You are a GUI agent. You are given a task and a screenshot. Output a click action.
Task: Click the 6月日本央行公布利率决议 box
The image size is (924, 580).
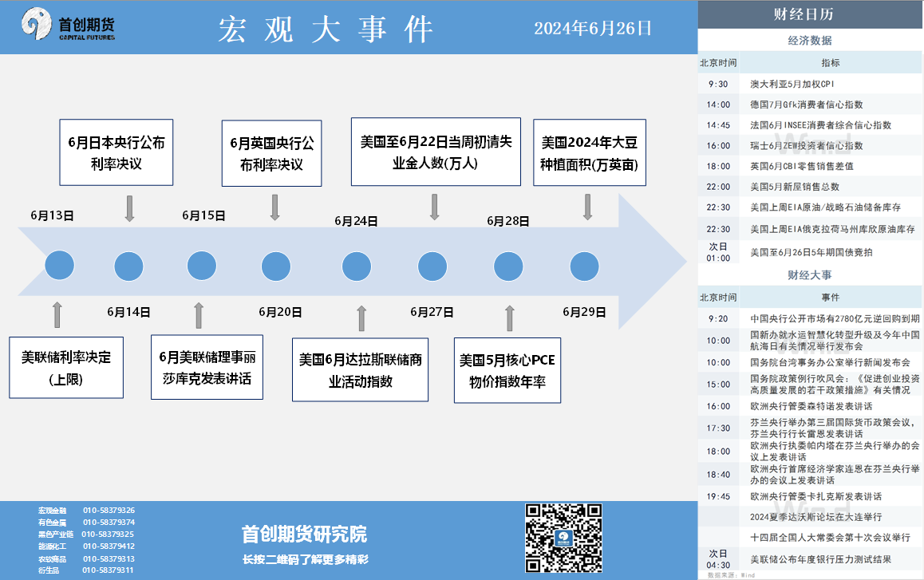point(116,152)
